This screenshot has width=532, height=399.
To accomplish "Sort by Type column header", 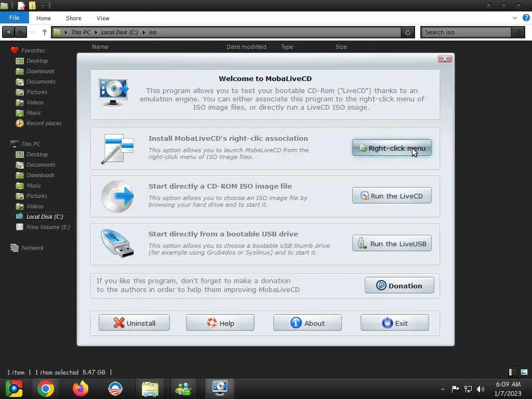I will 287,47.
